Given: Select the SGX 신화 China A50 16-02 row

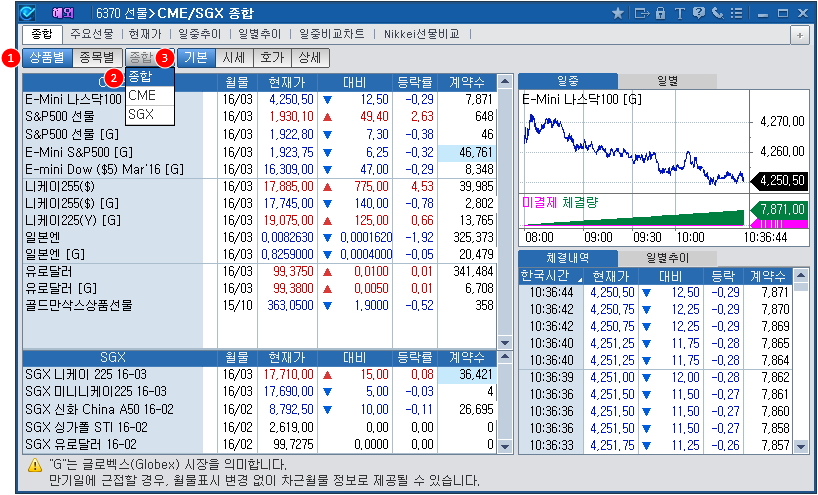Looking at the screenshot, I should click(260, 409).
